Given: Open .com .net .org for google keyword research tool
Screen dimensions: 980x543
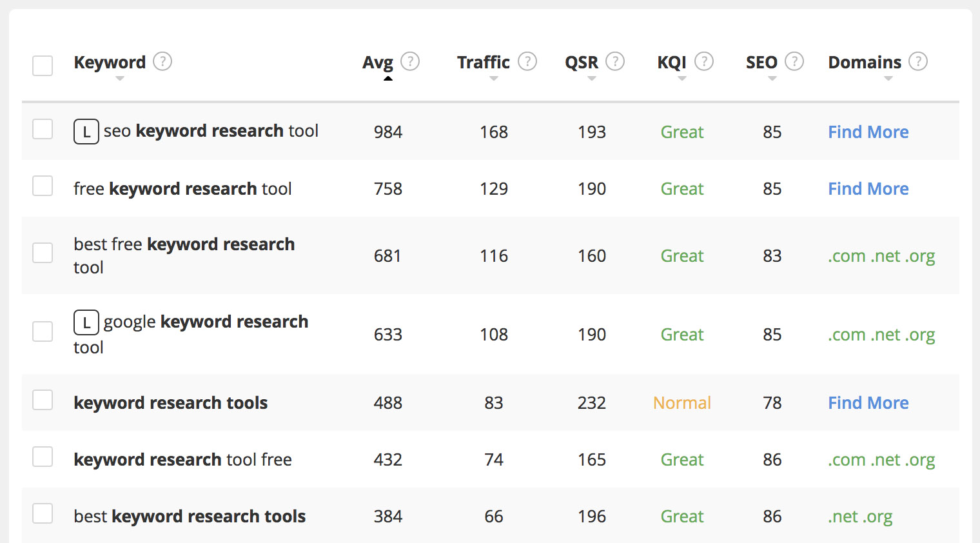Looking at the screenshot, I should [x=881, y=335].
